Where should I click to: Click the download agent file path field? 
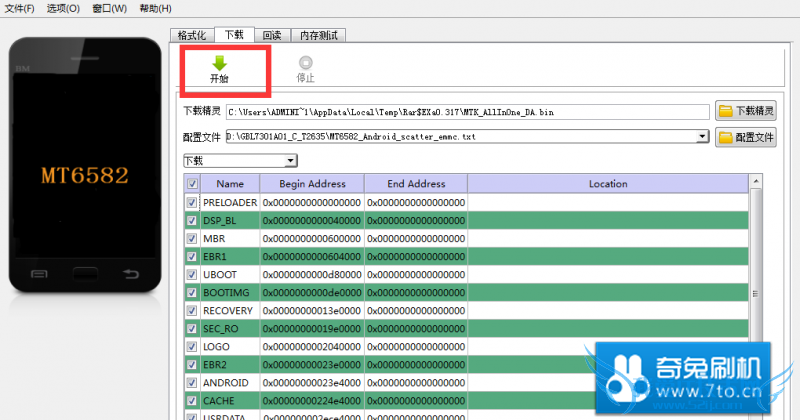pyautogui.click(x=467, y=112)
